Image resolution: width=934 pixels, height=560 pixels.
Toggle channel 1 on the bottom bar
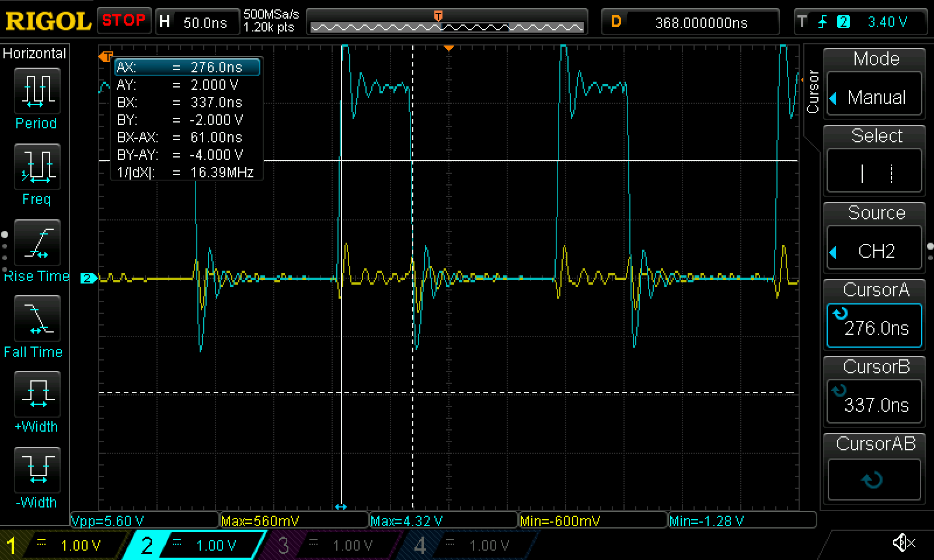(63, 545)
